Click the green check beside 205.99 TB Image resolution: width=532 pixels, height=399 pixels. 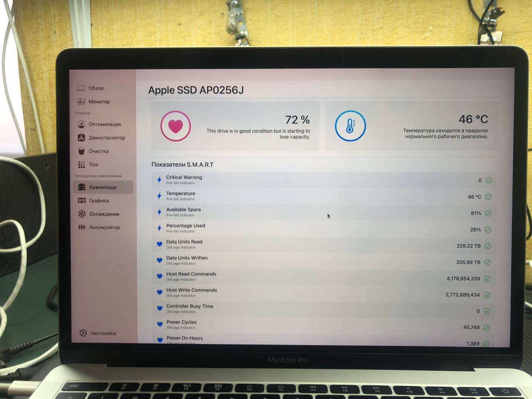(488, 262)
